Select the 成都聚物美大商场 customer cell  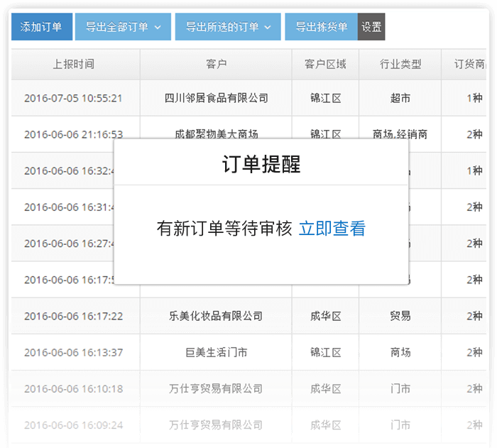[216, 133]
